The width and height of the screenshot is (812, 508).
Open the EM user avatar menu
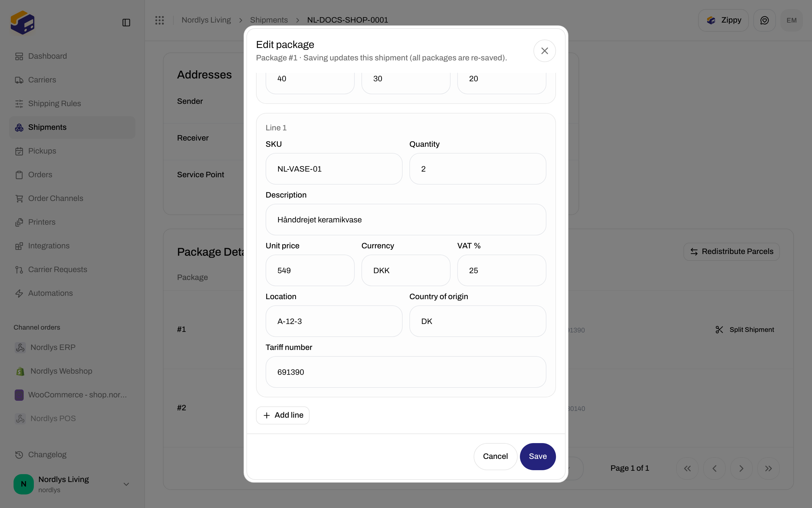(791, 21)
